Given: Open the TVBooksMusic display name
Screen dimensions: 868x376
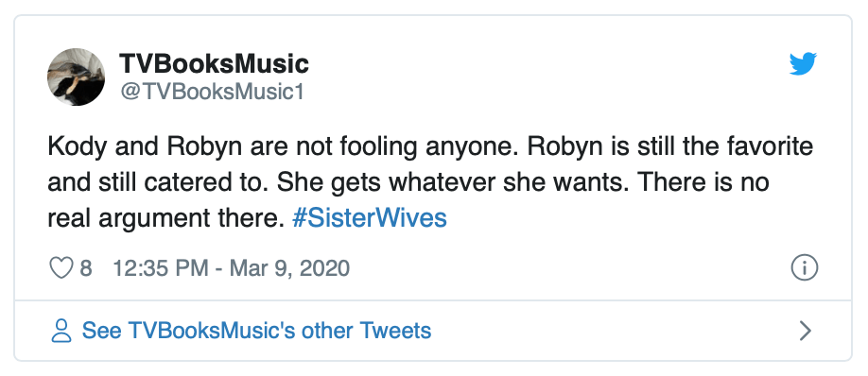Looking at the screenshot, I should 214,63.
